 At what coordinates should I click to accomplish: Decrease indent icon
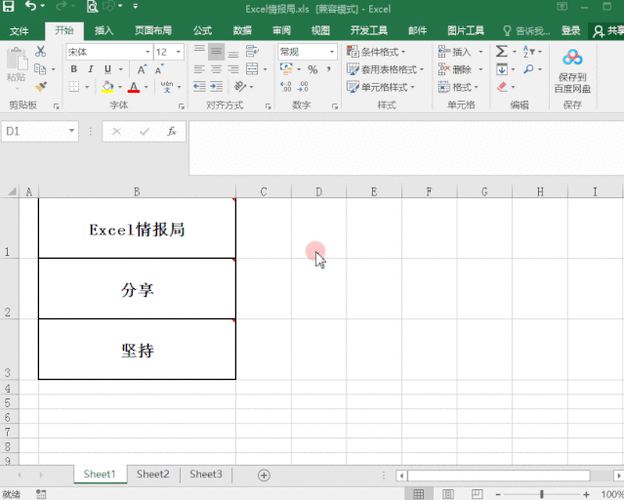click(x=199, y=86)
